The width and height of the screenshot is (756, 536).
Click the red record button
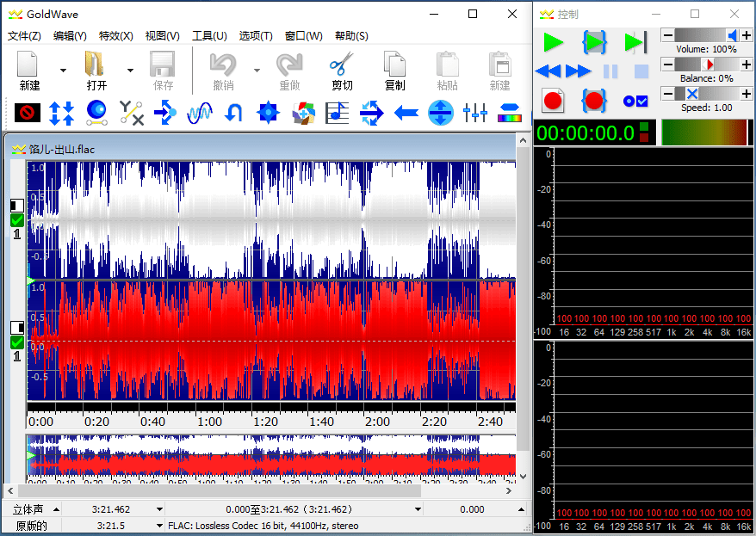coord(553,100)
